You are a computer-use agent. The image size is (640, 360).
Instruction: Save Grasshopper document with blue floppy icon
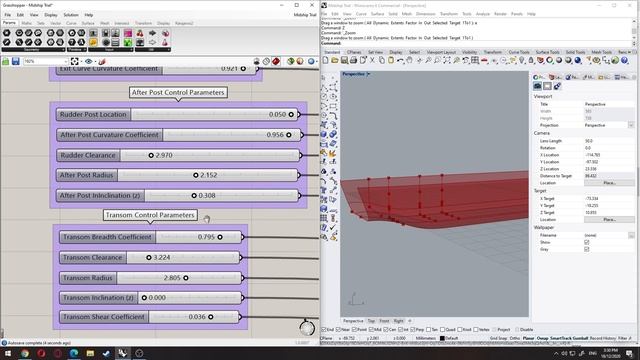(x=16, y=61)
